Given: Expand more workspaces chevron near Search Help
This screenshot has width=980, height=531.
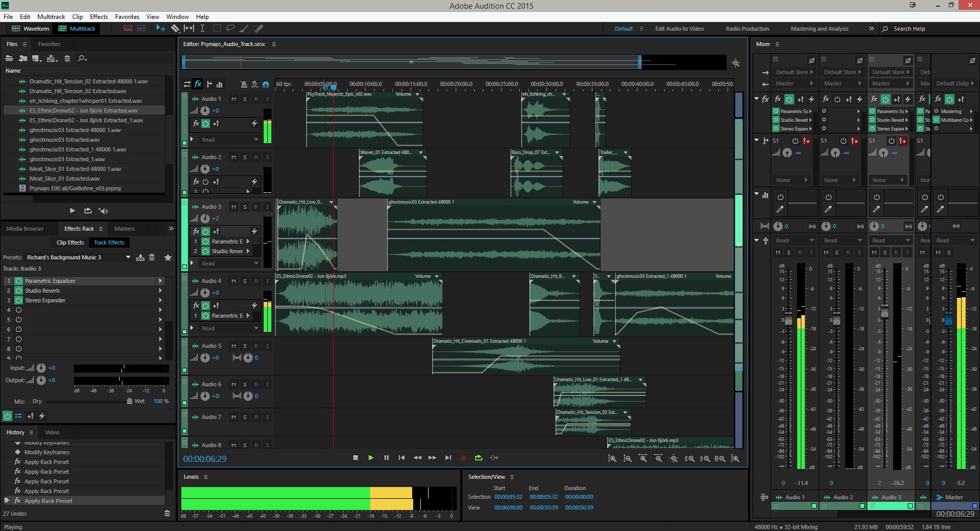Looking at the screenshot, I should [871, 29].
